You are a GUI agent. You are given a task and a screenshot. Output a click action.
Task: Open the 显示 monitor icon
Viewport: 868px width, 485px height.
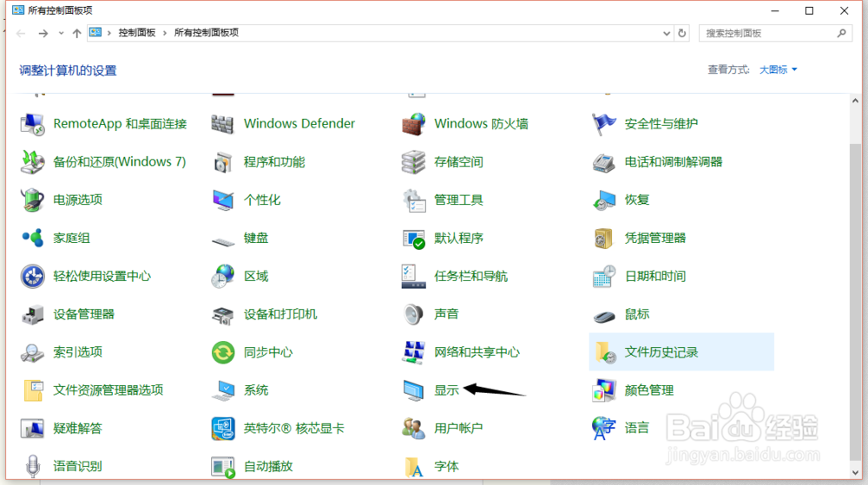click(413, 390)
